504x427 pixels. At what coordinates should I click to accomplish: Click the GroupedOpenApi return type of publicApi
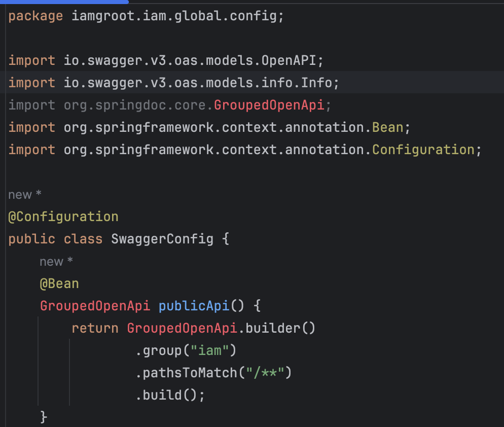(x=95, y=306)
